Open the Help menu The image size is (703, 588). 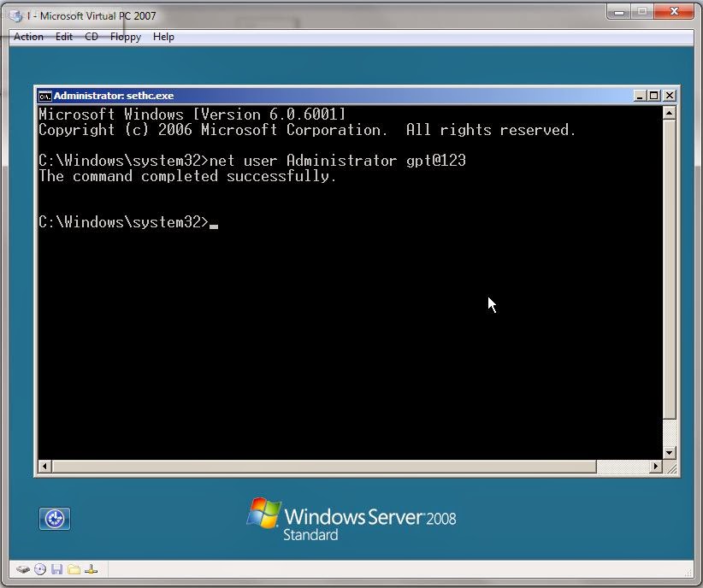point(163,37)
